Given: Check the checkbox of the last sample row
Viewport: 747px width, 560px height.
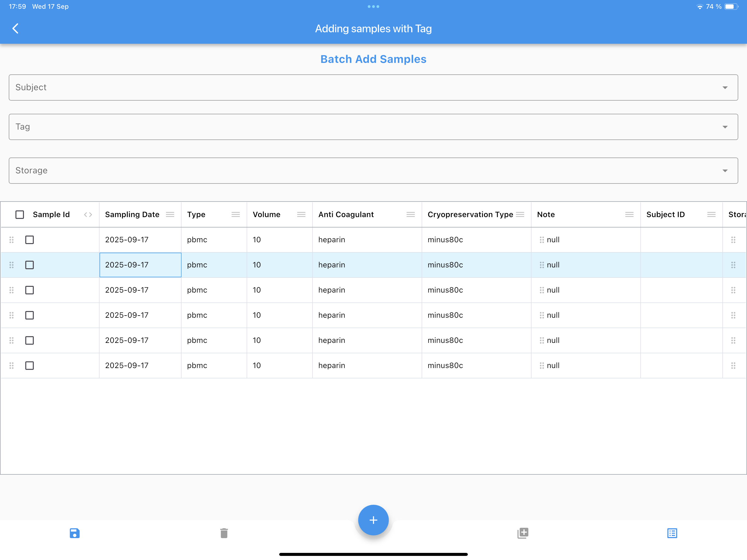Looking at the screenshot, I should point(29,366).
